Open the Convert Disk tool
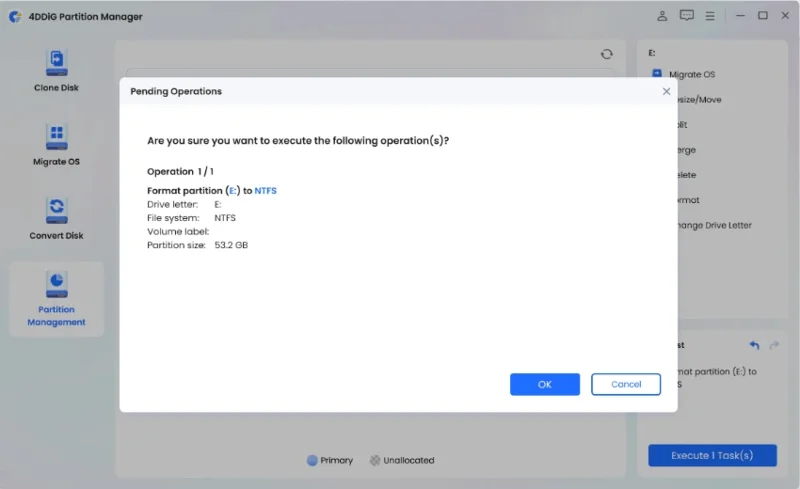This screenshot has width=800, height=489. click(x=56, y=219)
